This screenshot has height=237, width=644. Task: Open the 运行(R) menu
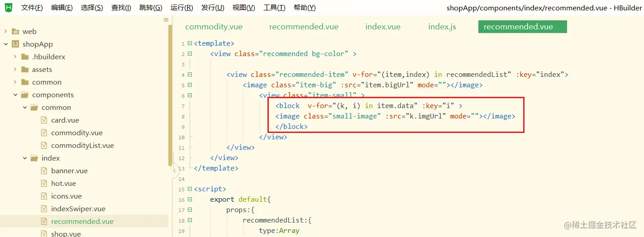[181, 8]
